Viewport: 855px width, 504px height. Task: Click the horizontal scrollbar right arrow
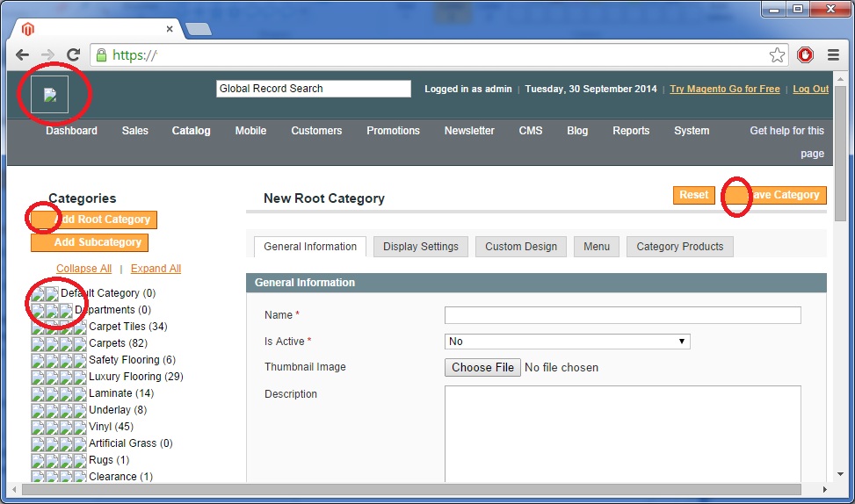click(824, 489)
